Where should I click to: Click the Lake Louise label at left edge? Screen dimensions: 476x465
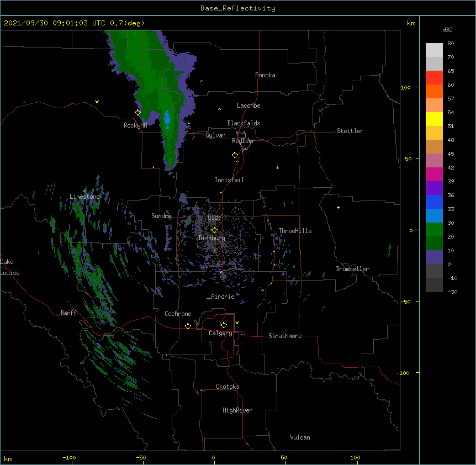tap(10, 267)
